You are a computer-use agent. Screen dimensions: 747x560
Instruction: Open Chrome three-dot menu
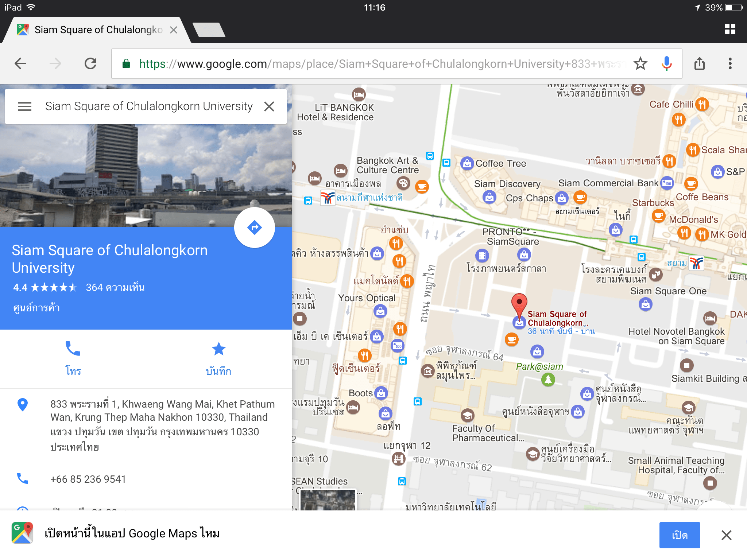pyautogui.click(x=730, y=64)
